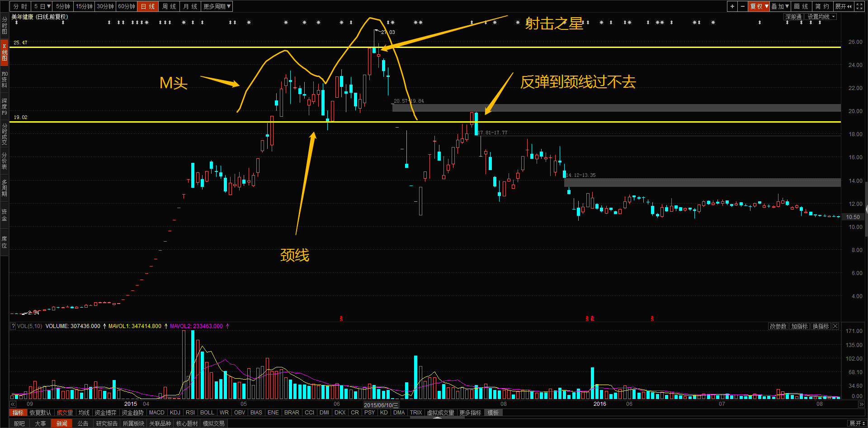Select the MACD indicator tab
Image resolution: width=868 pixels, height=428 pixels.
(157, 413)
